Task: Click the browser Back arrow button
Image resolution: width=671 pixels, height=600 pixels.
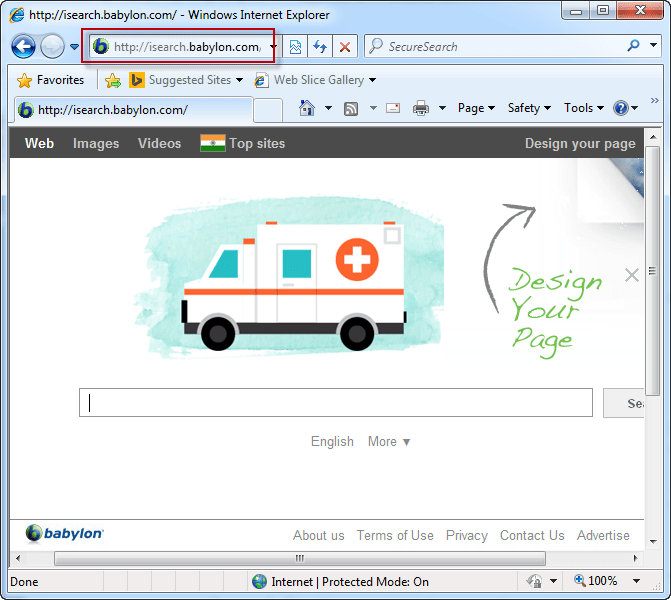Action: coord(23,46)
